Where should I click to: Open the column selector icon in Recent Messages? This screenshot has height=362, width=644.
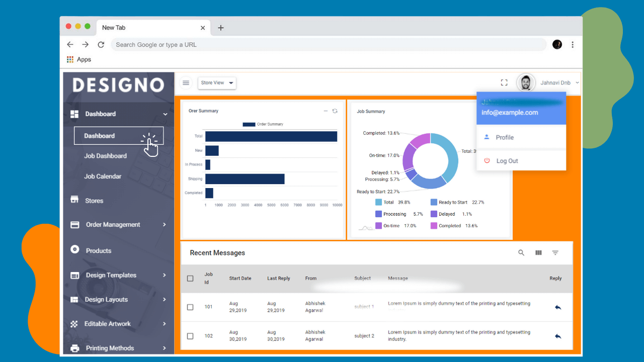coord(538,253)
